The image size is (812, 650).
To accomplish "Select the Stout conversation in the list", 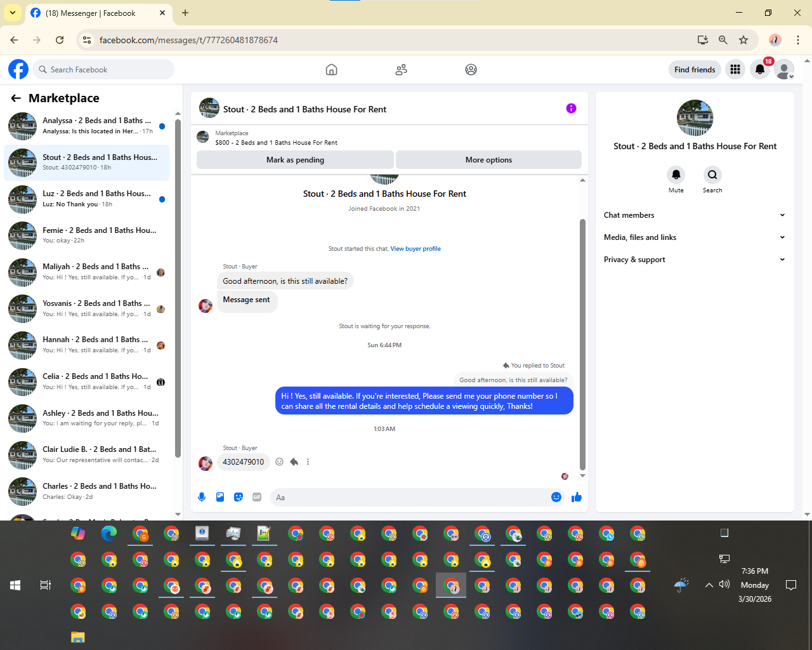I will point(87,162).
